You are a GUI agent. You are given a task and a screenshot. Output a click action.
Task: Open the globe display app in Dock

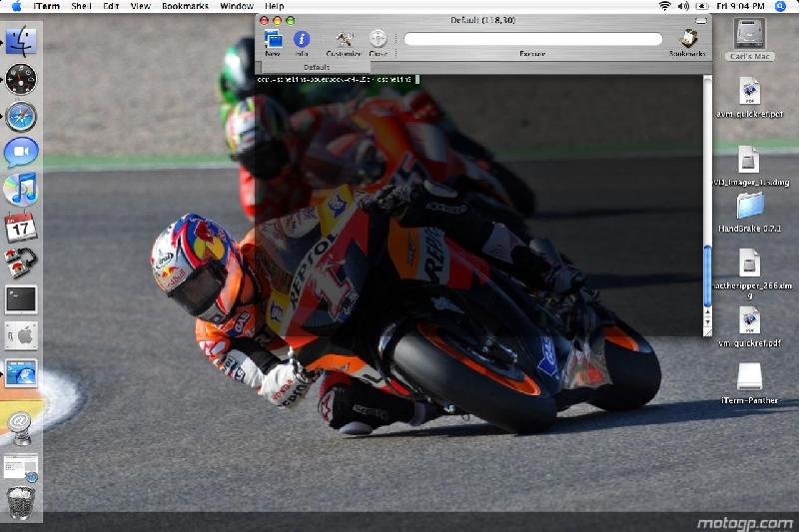(x=21, y=373)
